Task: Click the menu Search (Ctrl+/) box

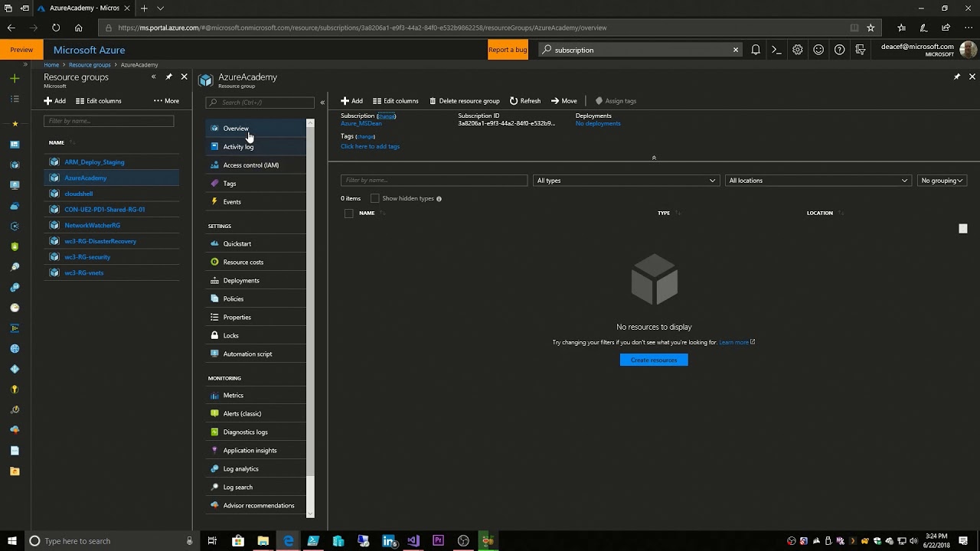Action: tap(260, 102)
